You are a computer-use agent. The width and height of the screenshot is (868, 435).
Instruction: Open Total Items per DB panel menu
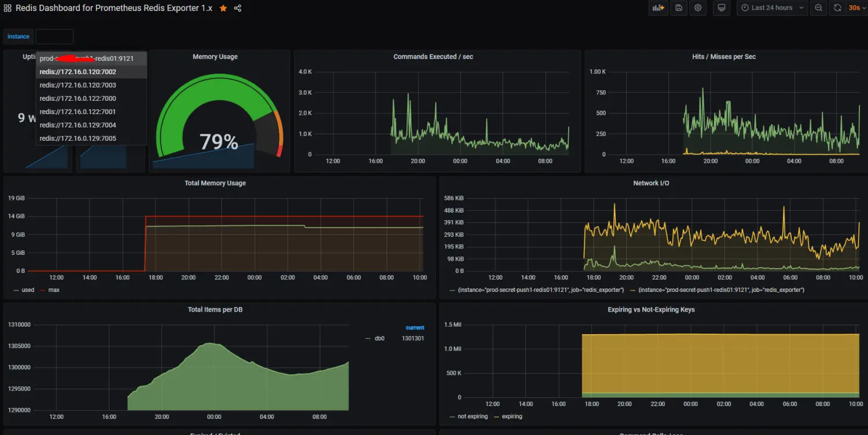pyautogui.click(x=215, y=310)
